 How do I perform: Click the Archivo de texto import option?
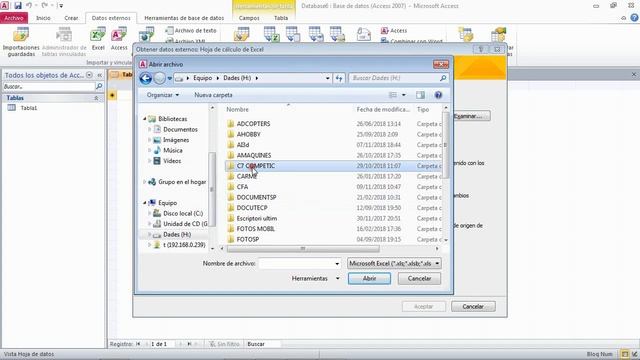191,31
